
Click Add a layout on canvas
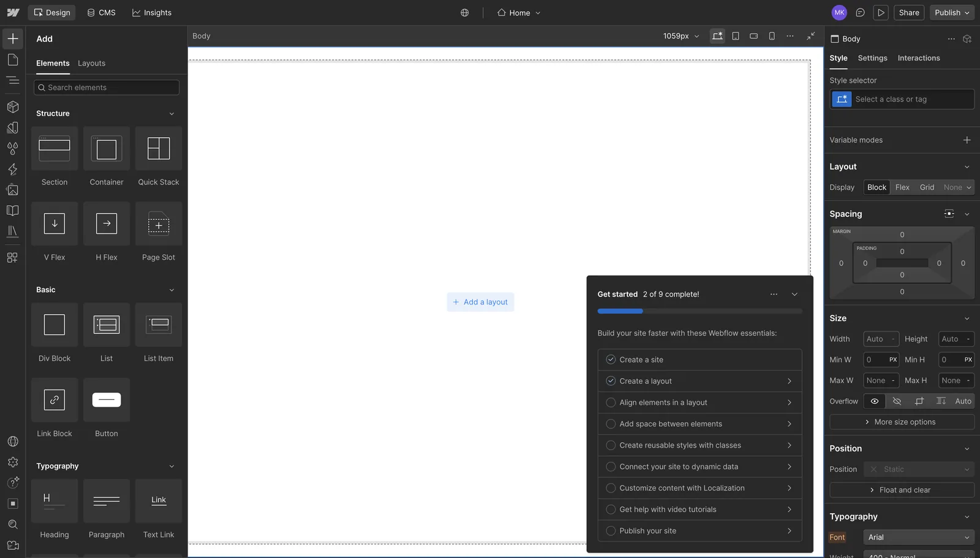(x=480, y=302)
